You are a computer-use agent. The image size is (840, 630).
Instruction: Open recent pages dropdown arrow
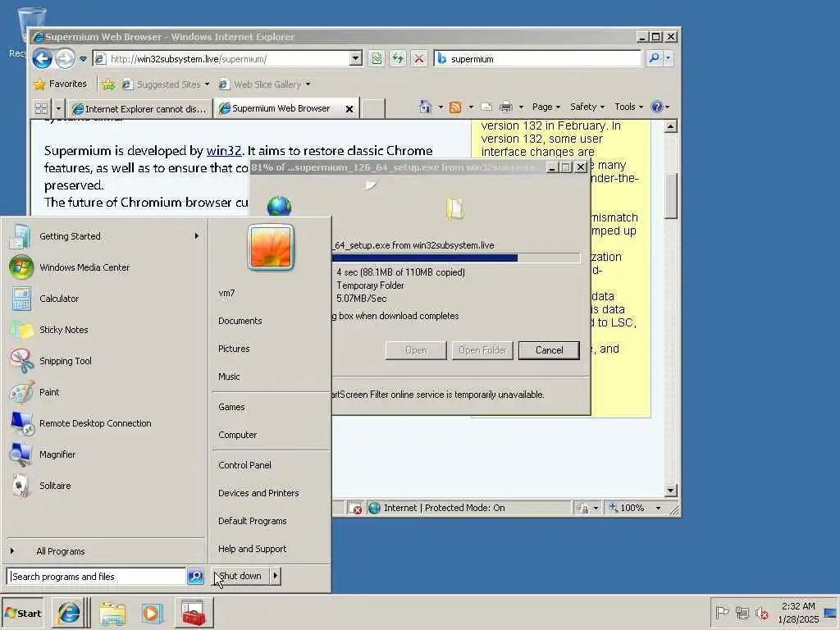click(x=83, y=59)
